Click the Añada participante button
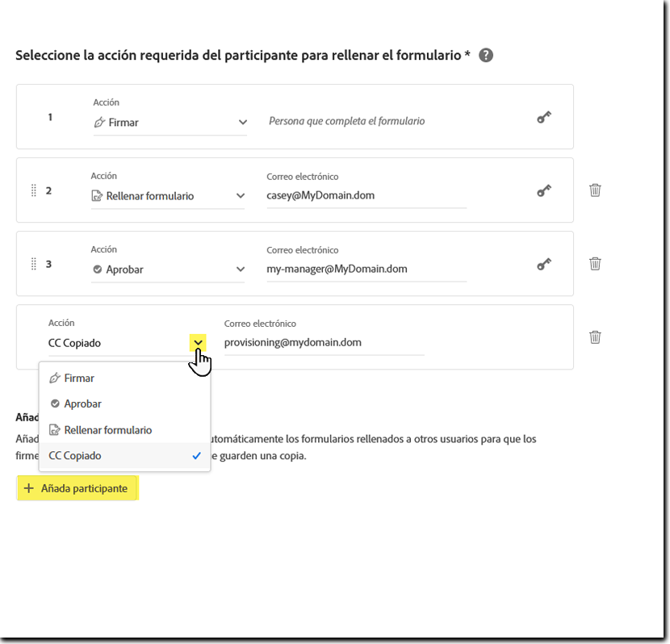670x644 pixels. 77,487
